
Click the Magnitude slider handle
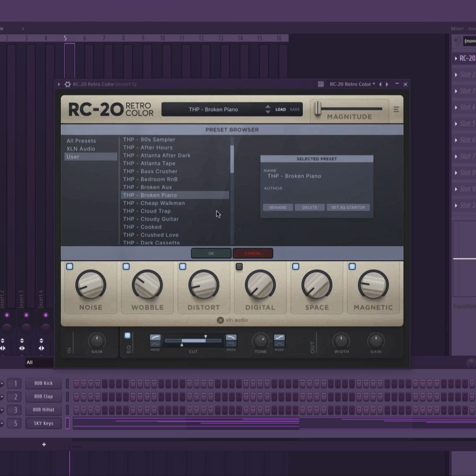(x=317, y=108)
